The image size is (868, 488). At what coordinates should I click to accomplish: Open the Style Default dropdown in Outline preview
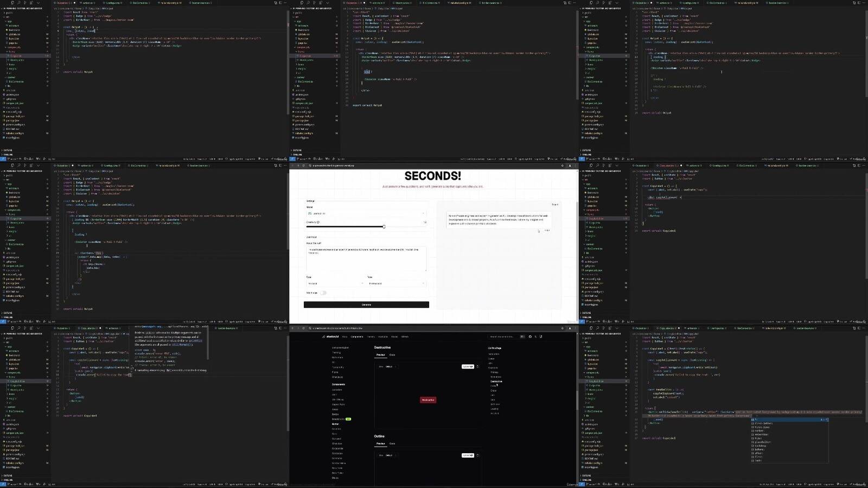pyautogui.click(x=388, y=455)
